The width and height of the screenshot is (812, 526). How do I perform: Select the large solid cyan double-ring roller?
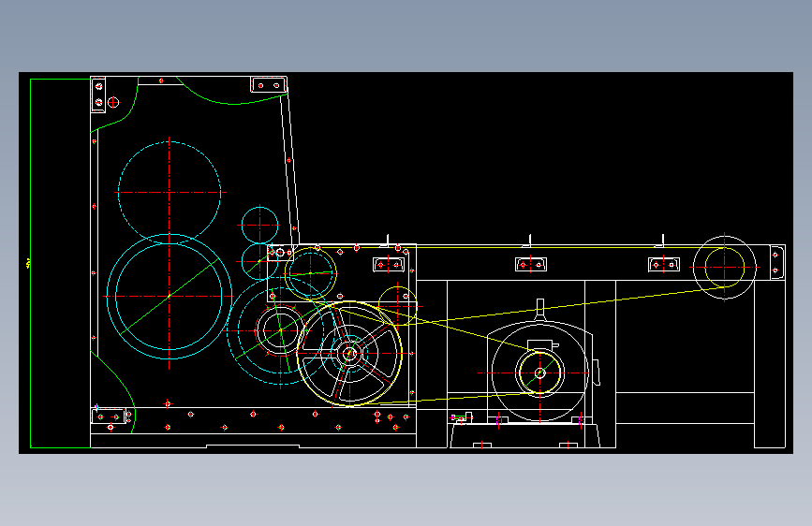170,296
